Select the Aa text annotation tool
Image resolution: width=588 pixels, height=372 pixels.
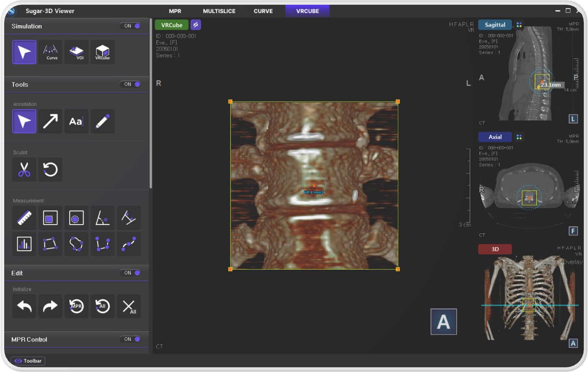(76, 121)
